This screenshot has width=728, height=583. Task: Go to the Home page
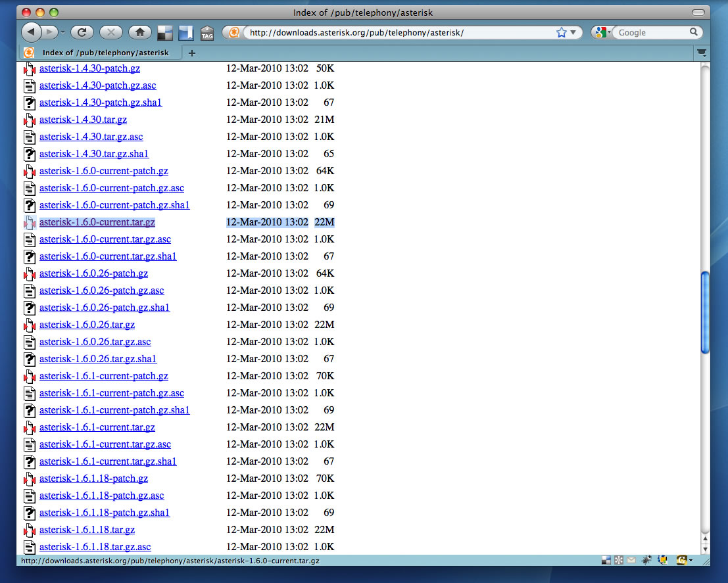point(139,32)
